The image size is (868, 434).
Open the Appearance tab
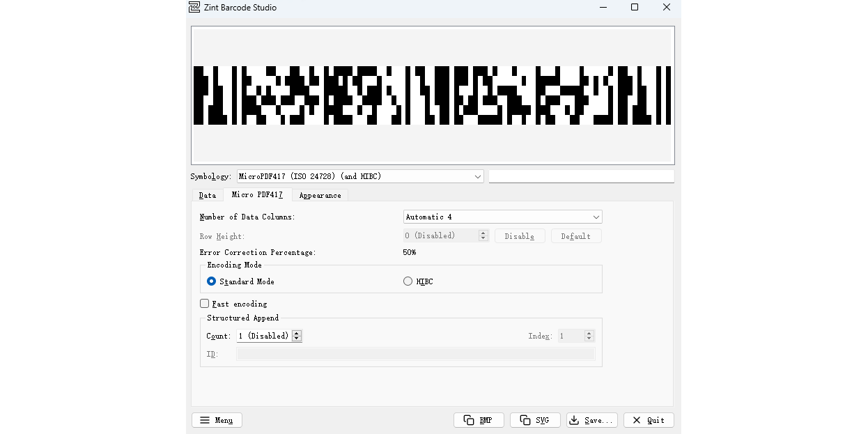point(320,195)
